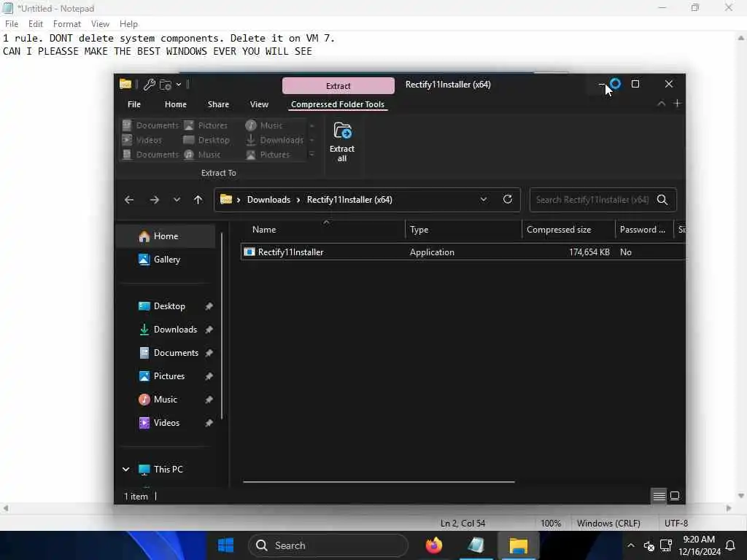
Task: Click the search magnifier in Explorer
Action: tap(662, 200)
